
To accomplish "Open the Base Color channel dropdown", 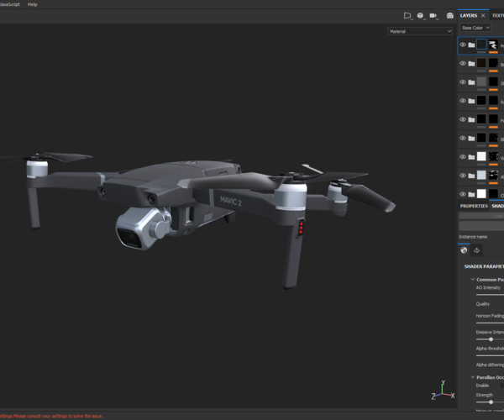I will tap(475, 28).
